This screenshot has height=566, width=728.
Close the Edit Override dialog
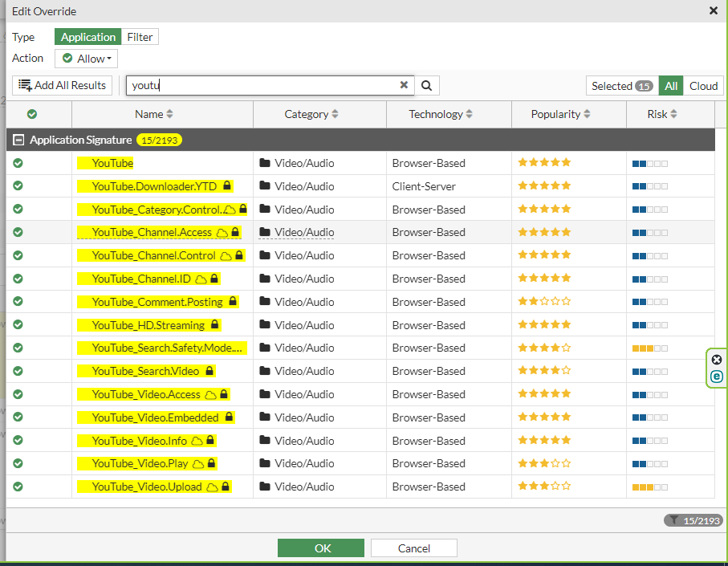point(714,10)
